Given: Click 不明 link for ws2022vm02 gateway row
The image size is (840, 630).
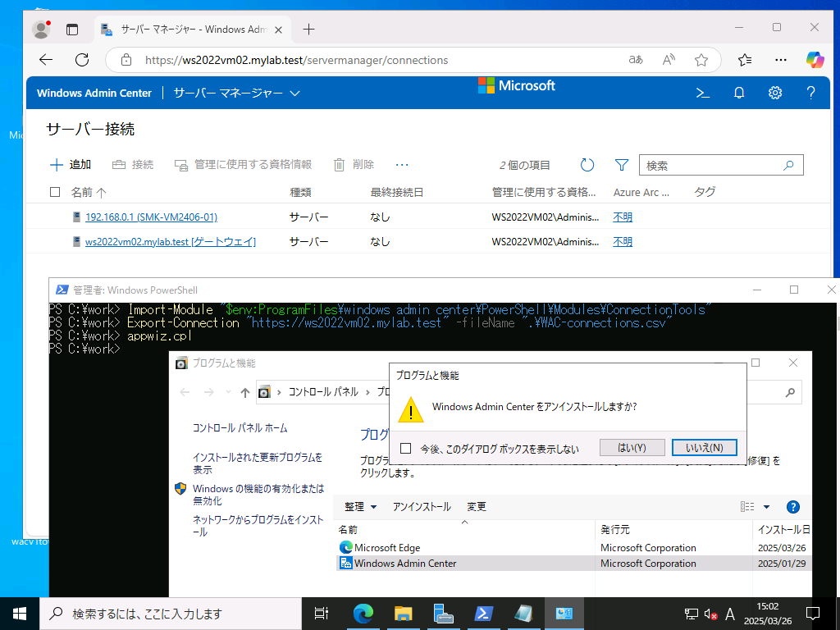Looking at the screenshot, I should pos(623,242).
